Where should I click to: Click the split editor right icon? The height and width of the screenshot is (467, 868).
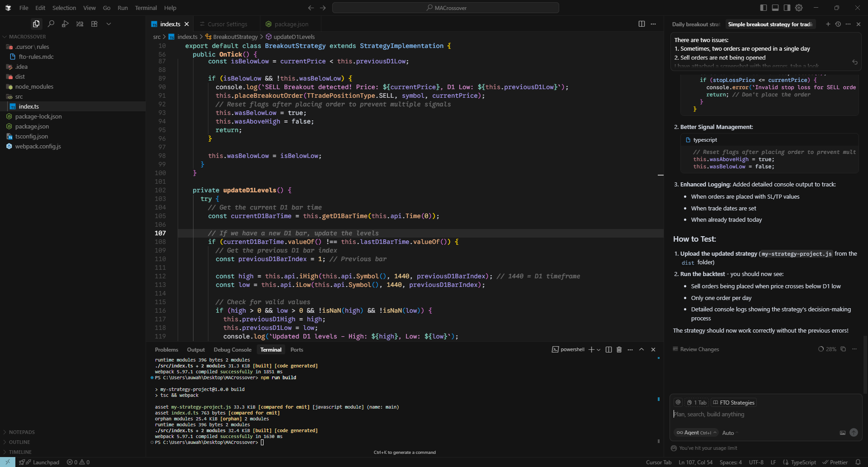(642, 24)
